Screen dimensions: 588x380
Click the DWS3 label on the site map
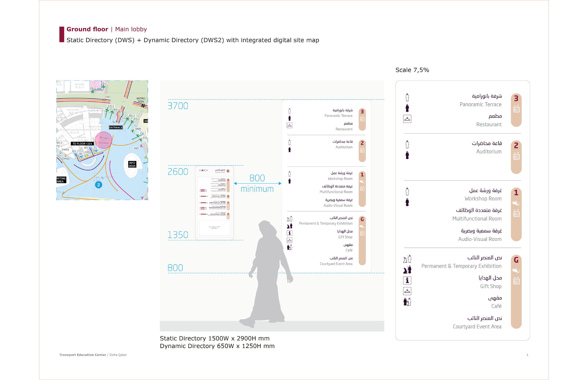(65, 150)
